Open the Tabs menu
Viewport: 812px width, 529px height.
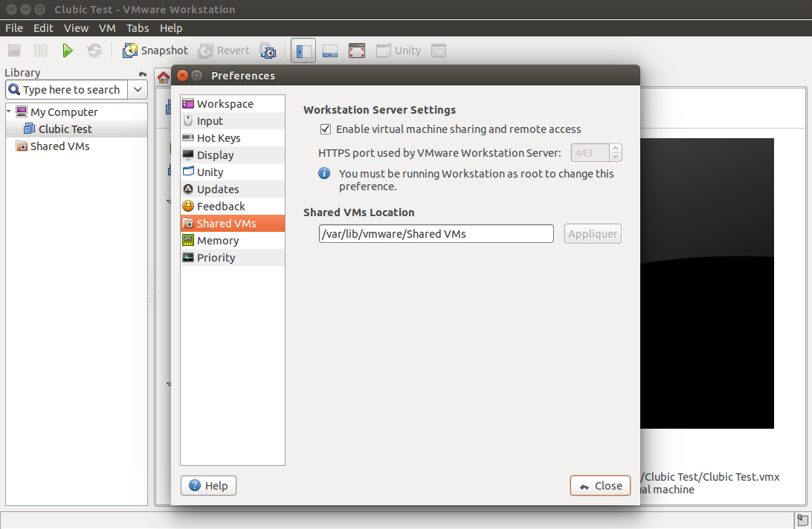(138, 27)
